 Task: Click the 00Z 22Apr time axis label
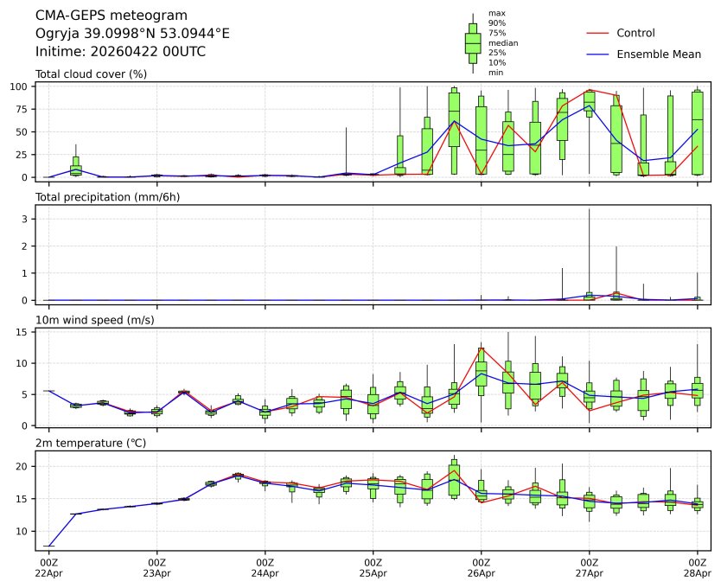pyautogui.click(x=48, y=567)
